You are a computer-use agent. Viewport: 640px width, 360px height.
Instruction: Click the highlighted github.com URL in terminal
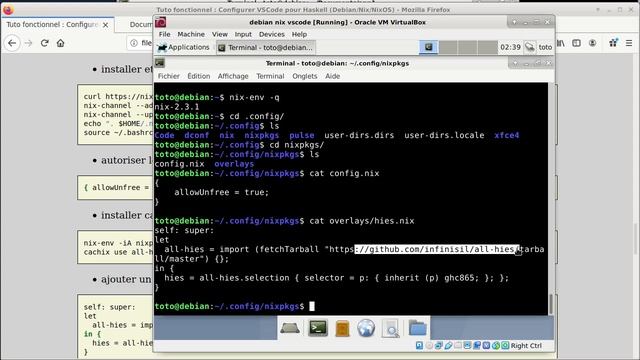click(437, 249)
